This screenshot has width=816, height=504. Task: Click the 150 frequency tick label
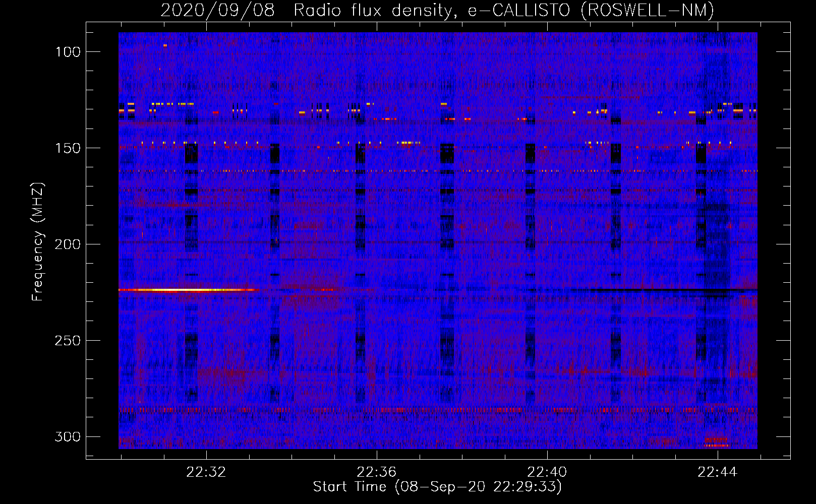click(x=68, y=148)
